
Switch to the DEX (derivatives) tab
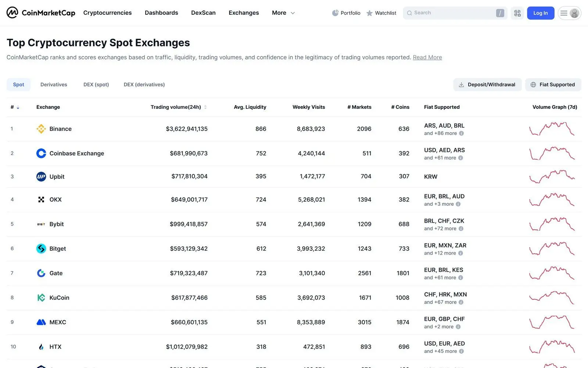pyautogui.click(x=144, y=85)
